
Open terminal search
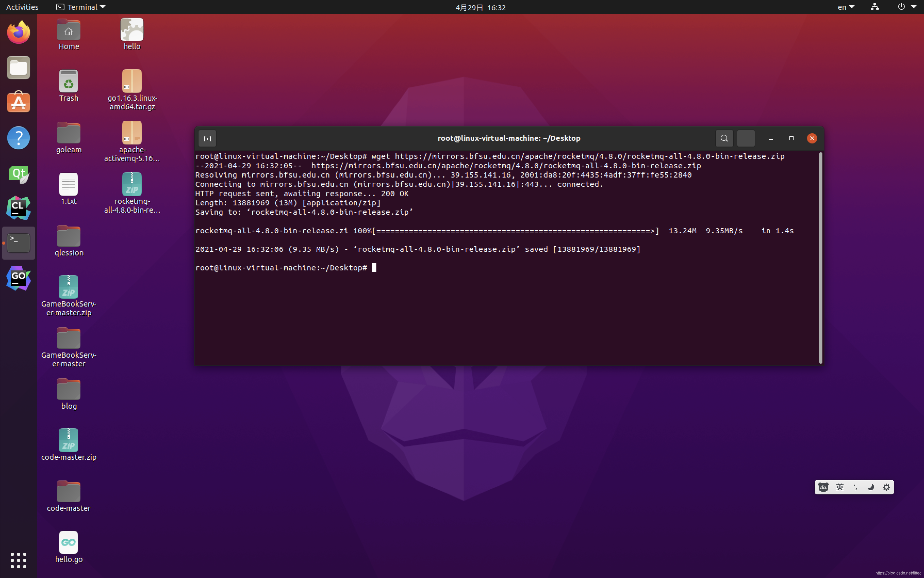(x=724, y=138)
